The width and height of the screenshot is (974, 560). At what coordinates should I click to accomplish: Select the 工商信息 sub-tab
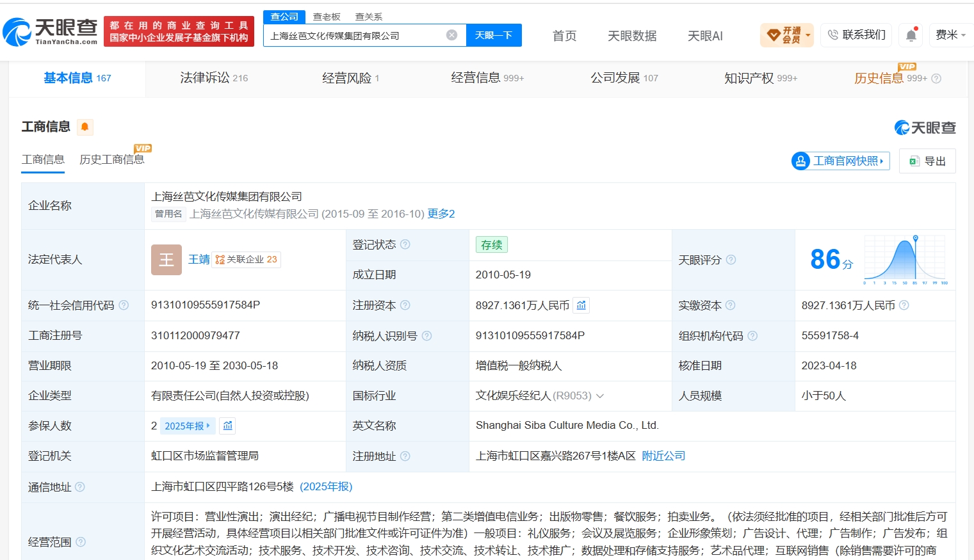(x=43, y=160)
